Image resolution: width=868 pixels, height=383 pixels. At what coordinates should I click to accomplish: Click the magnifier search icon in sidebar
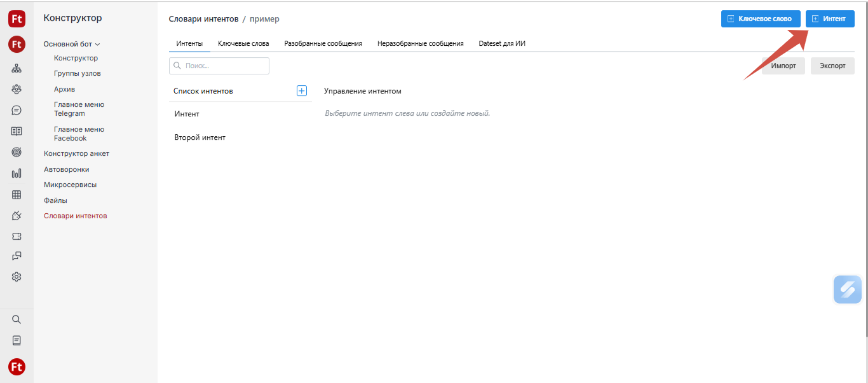click(x=17, y=319)
